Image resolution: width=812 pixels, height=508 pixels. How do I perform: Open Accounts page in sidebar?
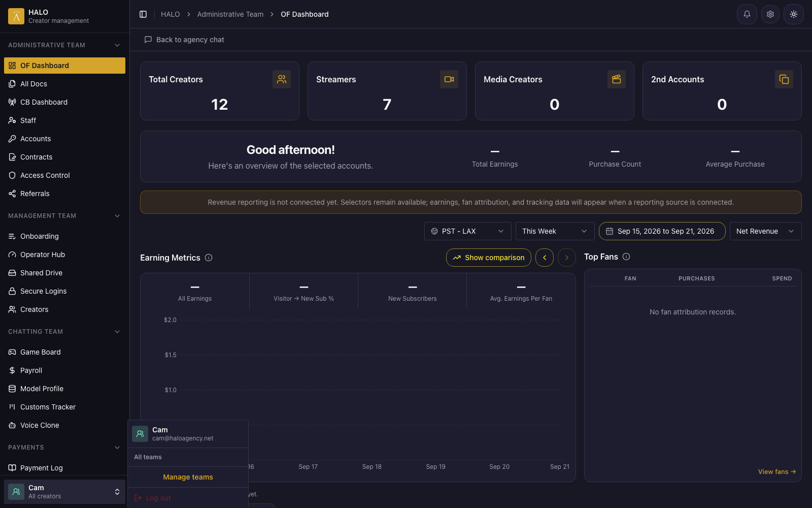[64, 139]
